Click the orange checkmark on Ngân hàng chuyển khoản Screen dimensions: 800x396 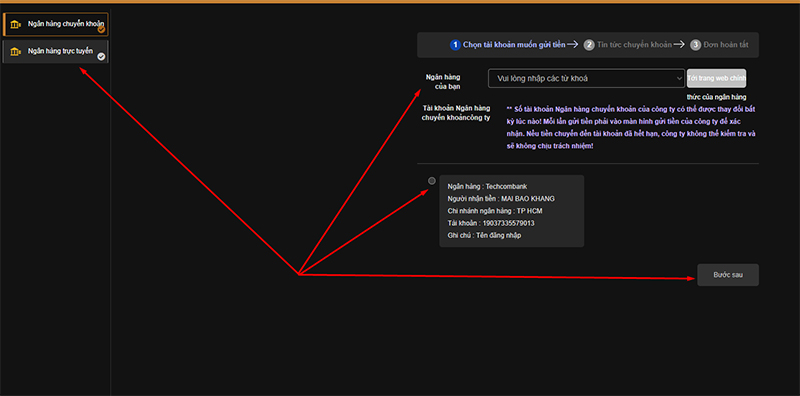pyautogui.click(x=102, y=30)
